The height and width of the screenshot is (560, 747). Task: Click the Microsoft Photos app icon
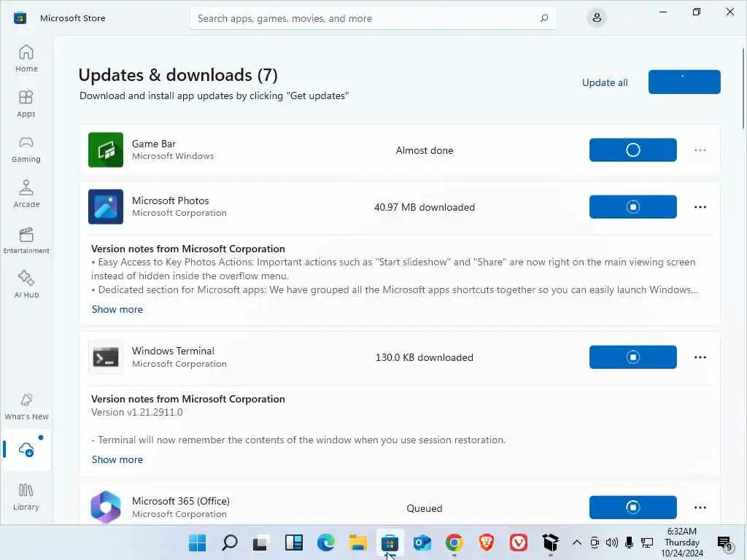pos(106,206)
